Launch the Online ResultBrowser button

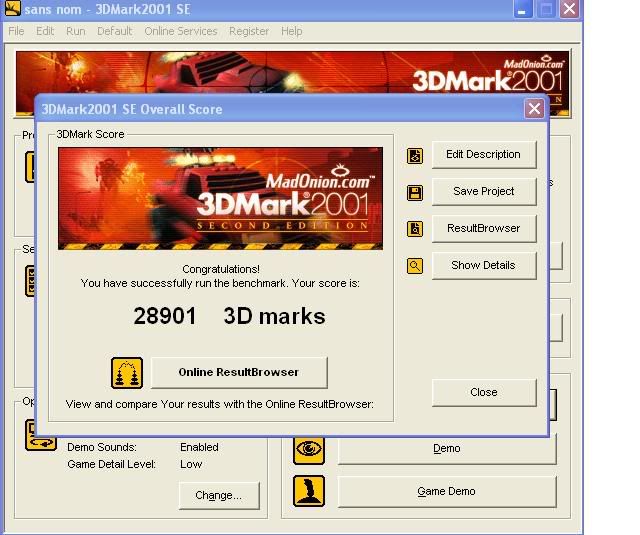coord(239,373)
